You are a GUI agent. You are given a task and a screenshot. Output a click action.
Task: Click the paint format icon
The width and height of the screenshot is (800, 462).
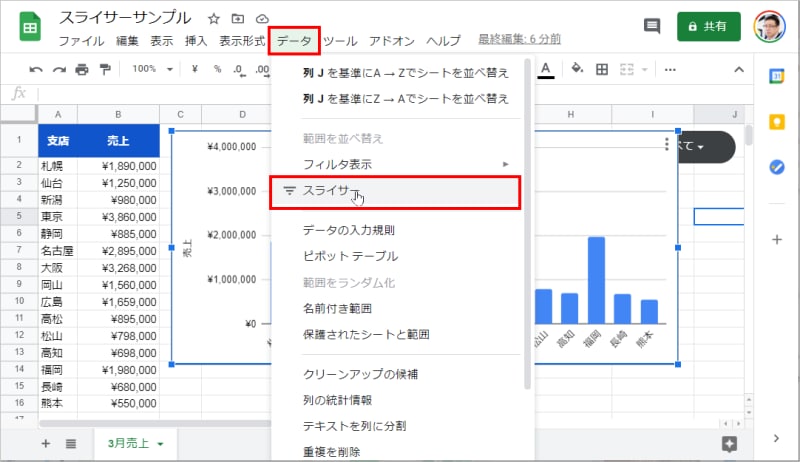[105, 69]
